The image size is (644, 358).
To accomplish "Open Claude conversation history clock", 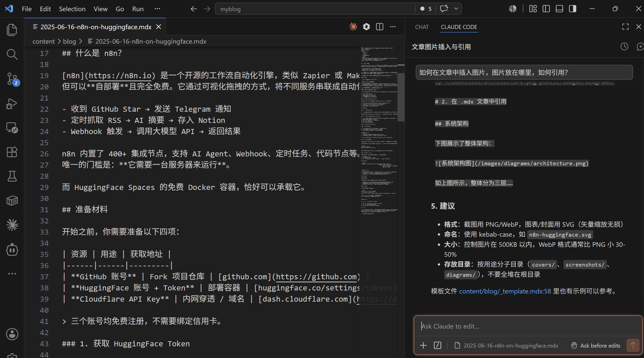I will click(x=624, y=46).
